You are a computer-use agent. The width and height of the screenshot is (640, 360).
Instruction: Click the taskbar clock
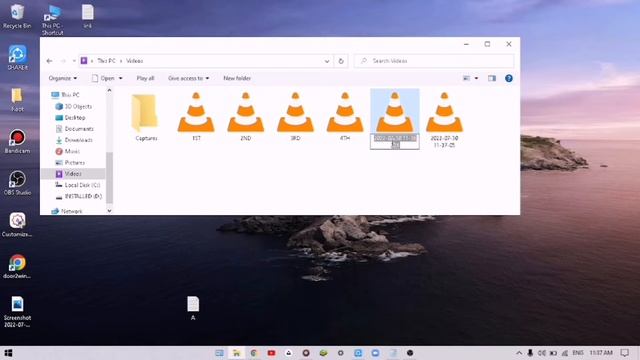point(601,353)
